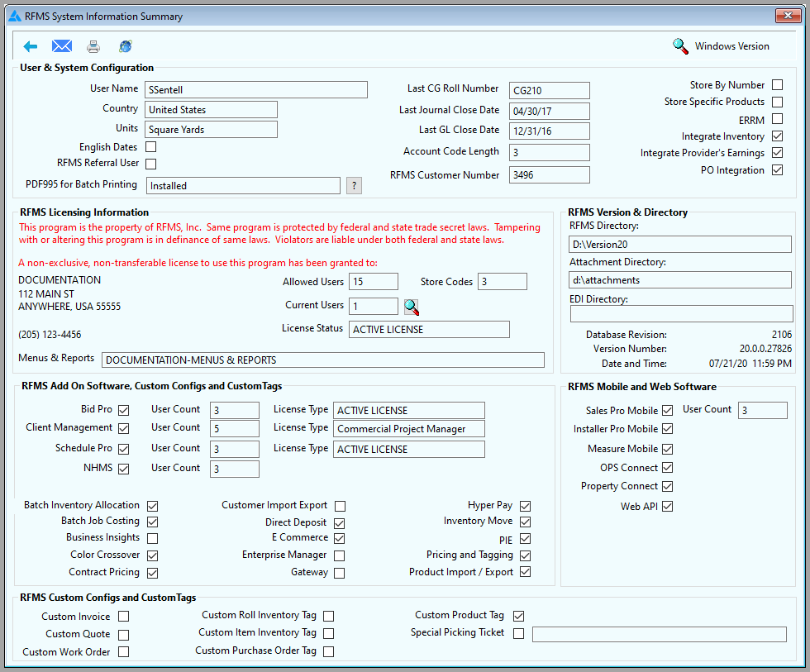The width and height of the screenshot is (810, 672).
Task: Toggle Measure Mobile checkbox
Action: coord(668,449)
